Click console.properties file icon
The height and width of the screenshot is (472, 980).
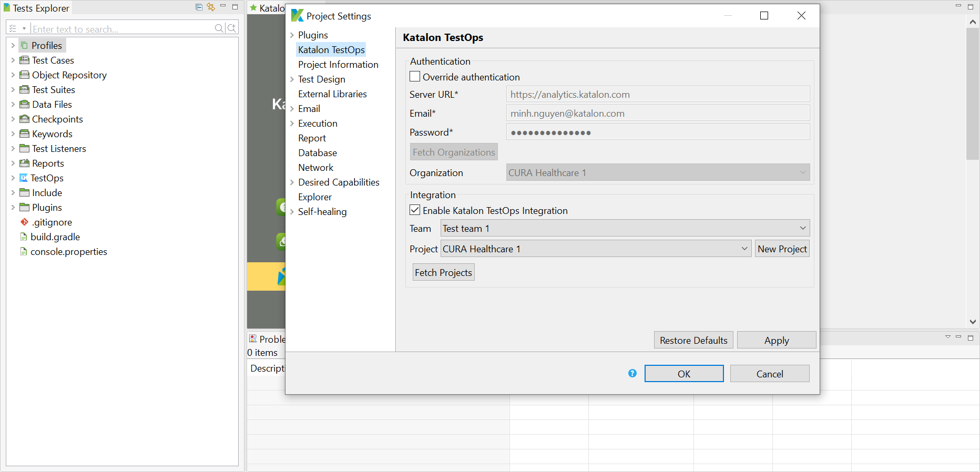pyautogui.click(x=24, y=251)
